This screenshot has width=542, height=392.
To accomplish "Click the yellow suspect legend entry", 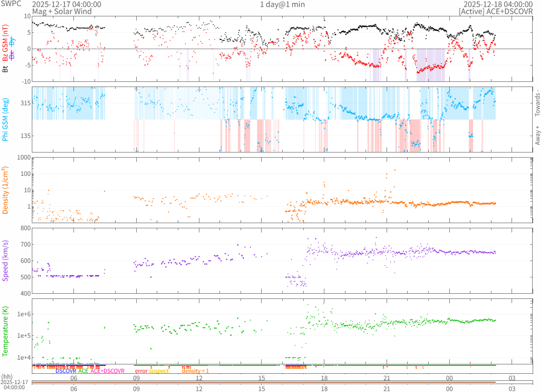I will (159, 371).
